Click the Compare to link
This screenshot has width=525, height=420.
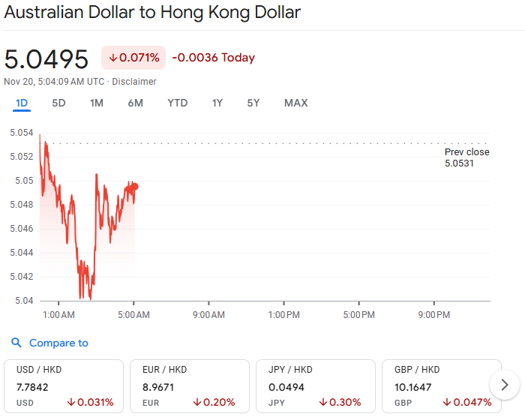tap(58, 343)
